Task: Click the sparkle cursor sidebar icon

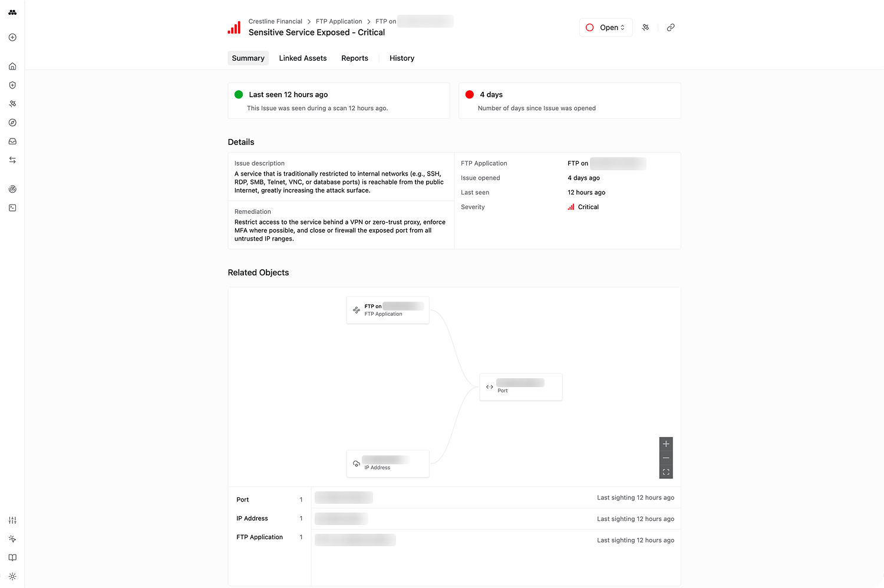Action: 12,539
